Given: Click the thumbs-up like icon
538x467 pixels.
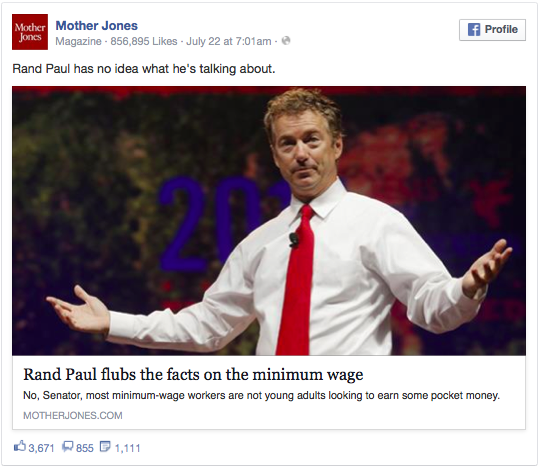Looking at the screenshot, I should pos(20,446).
